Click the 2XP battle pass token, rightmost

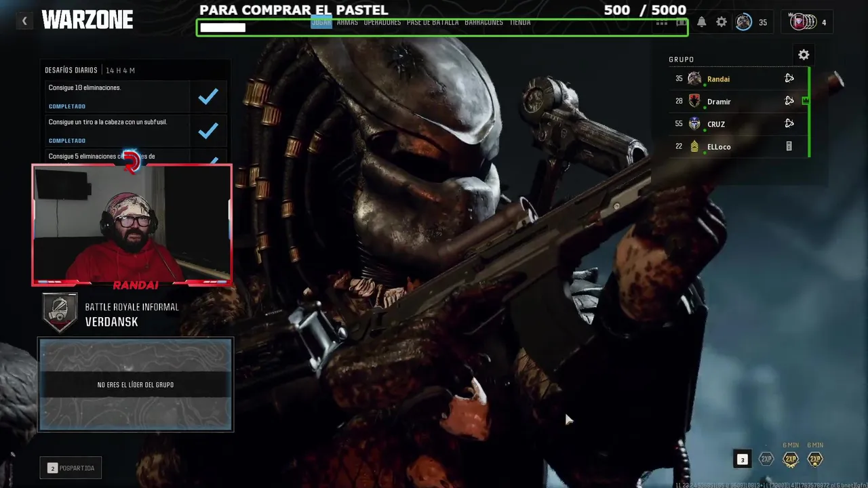point(815,460)
